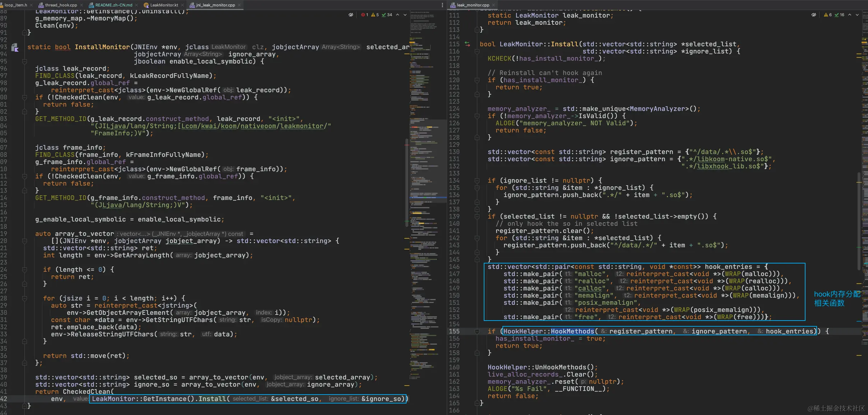Viewport: 868px width, 415px height.
Task: Collapse the 'for (jsize i = 0' loop fold
Action: click(x=24, y=298)
